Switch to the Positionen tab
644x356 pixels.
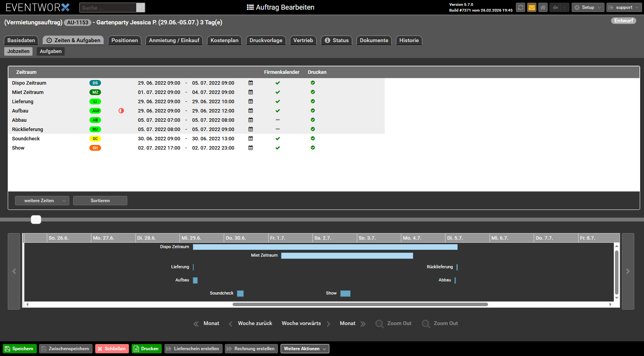tap(124, 40)
